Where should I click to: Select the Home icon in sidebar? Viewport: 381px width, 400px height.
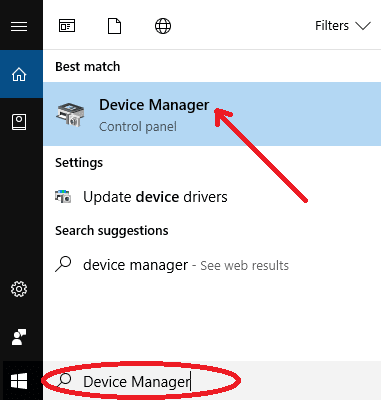click(x=19, y=74)
